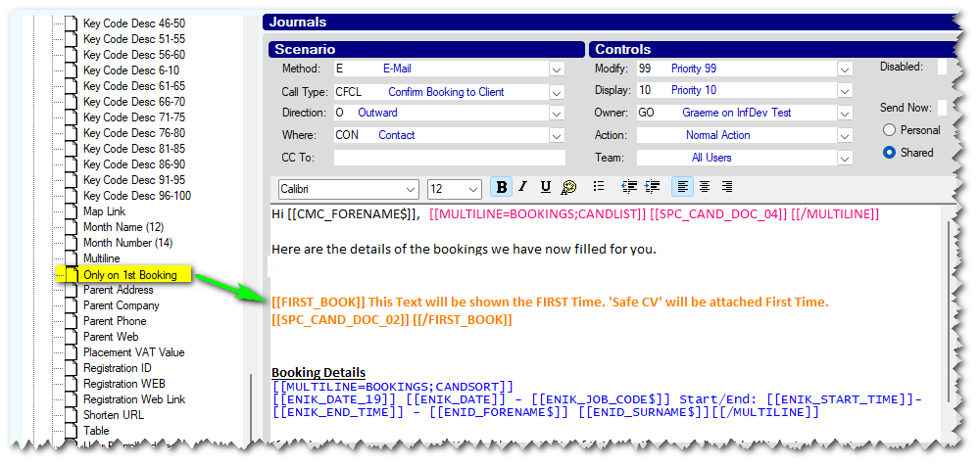
Task: Click the Placement VAT Value document icon
Action: click(x=73, y=352)
